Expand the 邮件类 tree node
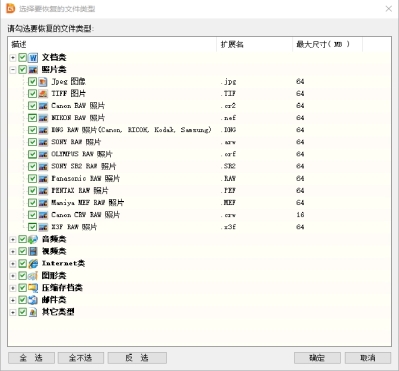Image resolution: width=399 pixels, height=371 pixels. (x=13, y=300)
